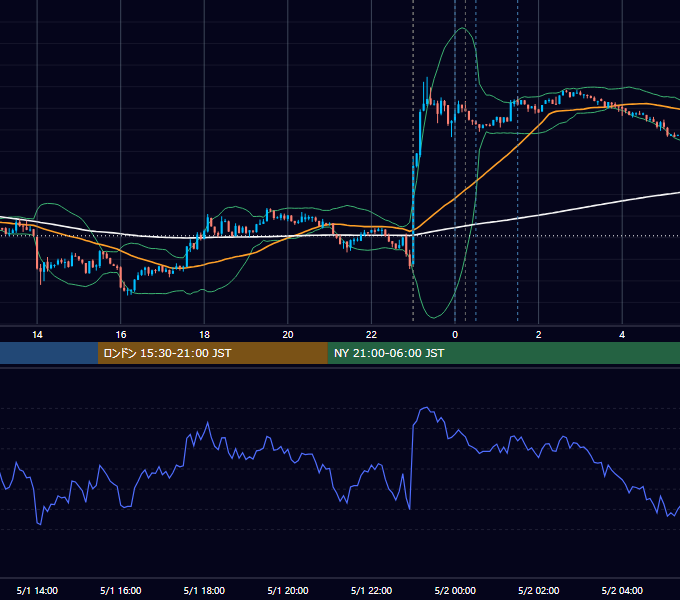
Task: Click the NY 21:00-06:00 JST session bar
Action: 503,353
